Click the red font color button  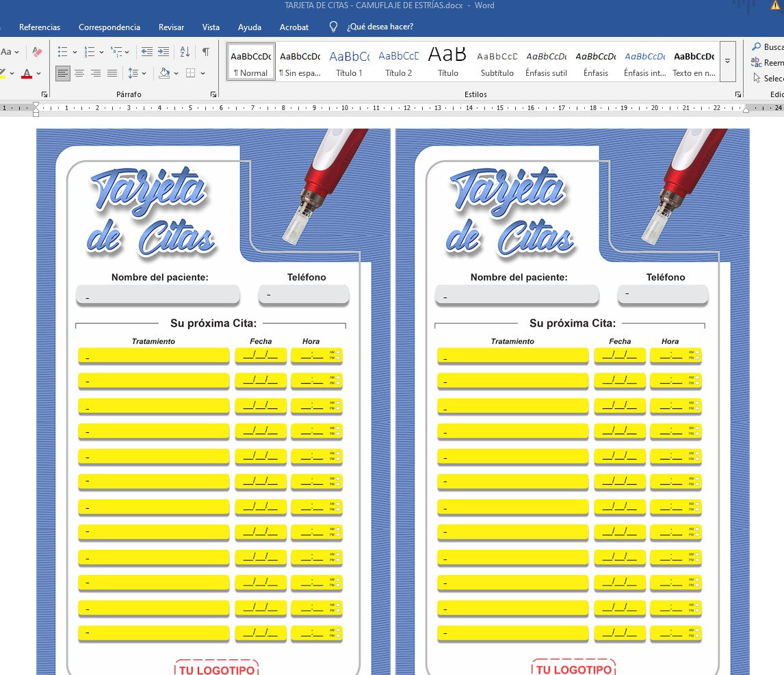coord(27,73)
